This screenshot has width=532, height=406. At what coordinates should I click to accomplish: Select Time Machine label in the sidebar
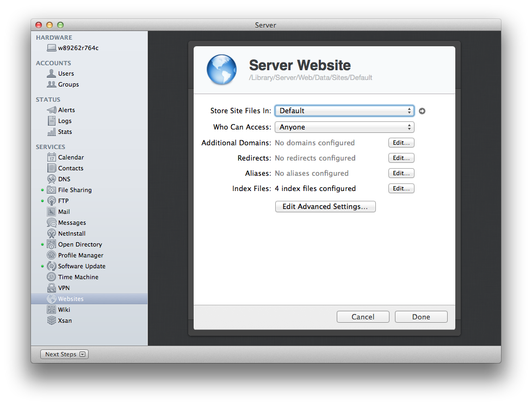tap(78, 277)
